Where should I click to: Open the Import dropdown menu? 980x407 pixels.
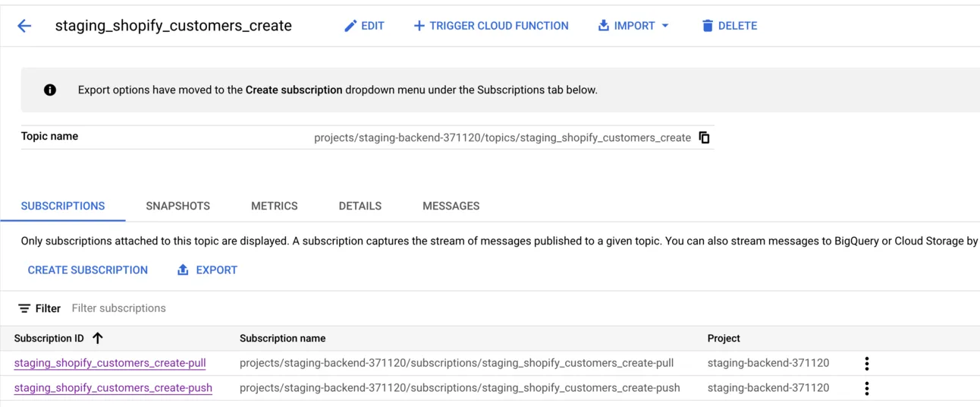click(633, 26)
